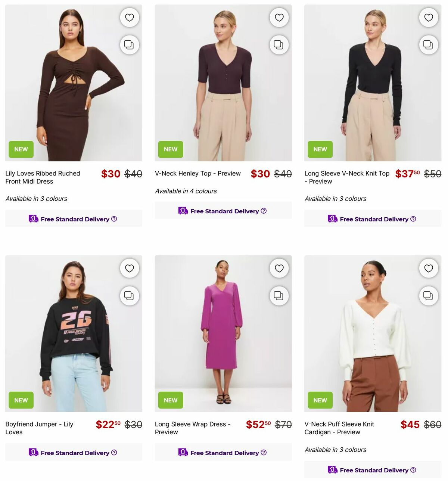Click the heart icon on Long Sleeve Wrap Dress
Viewport: 448px width, 481px height.
point(279,268)
